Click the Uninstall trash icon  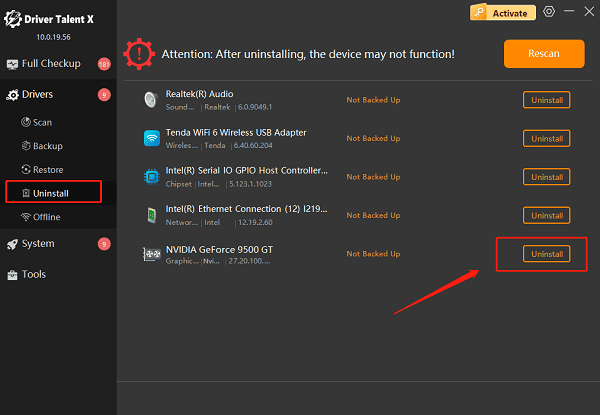coord(26,193)
